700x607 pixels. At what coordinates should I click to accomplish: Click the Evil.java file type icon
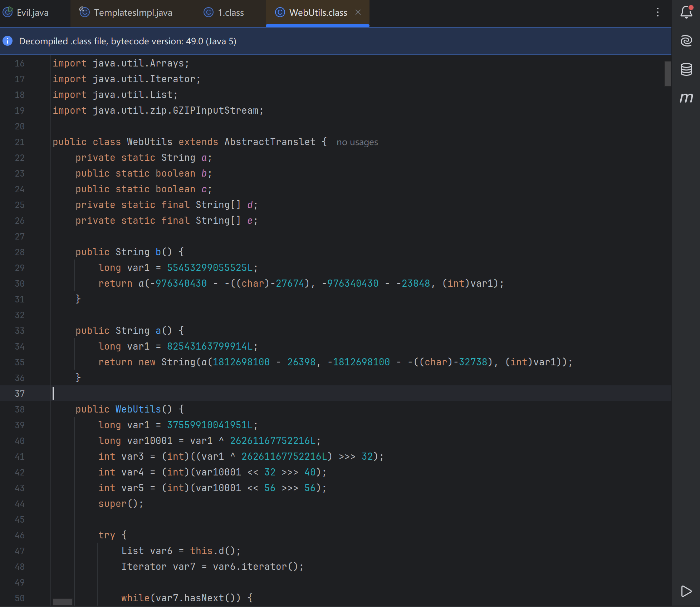click(x=8, y=12)
